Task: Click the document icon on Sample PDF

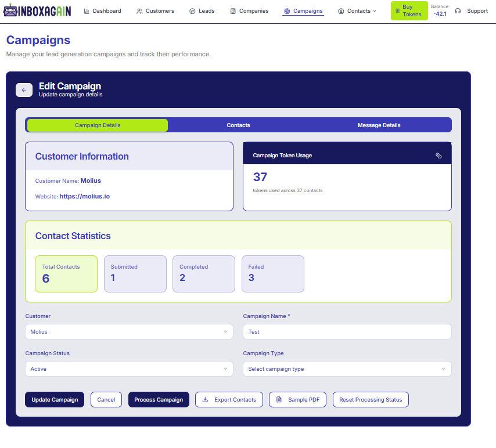Action: click(279, 400)
